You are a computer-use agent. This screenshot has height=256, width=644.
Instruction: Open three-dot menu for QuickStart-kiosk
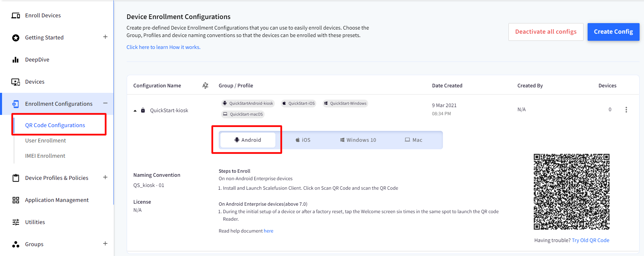626,109
